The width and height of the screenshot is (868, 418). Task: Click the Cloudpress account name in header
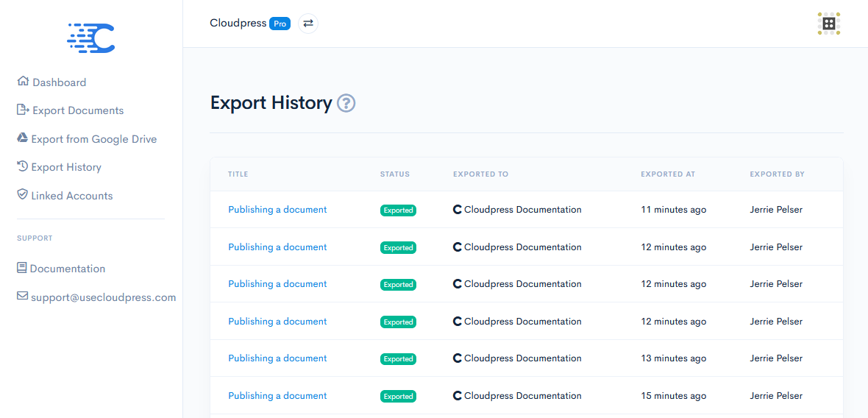[238, 24]
